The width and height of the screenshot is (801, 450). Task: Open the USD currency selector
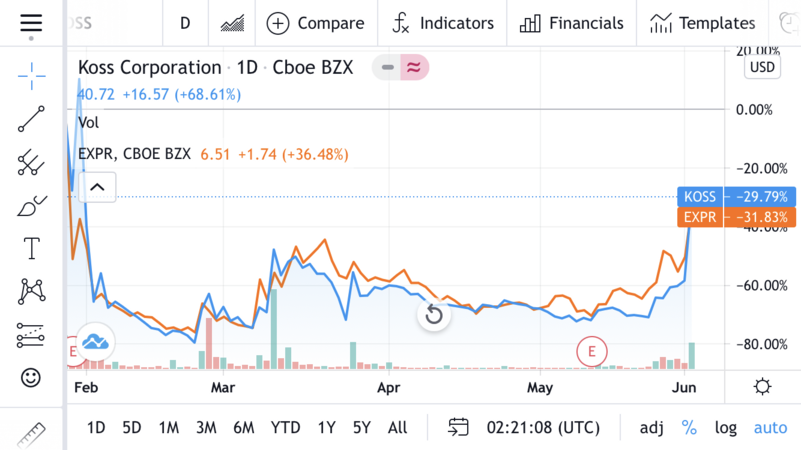click(x=762, y=67)
